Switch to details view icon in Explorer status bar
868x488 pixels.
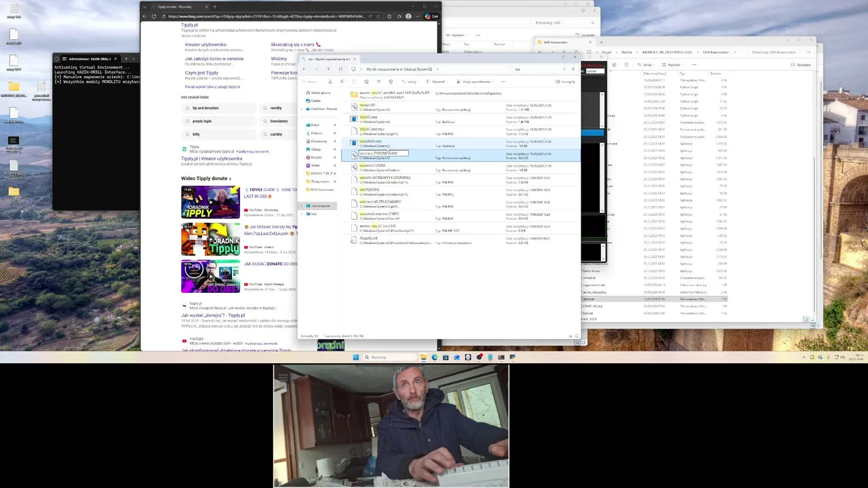570,336
